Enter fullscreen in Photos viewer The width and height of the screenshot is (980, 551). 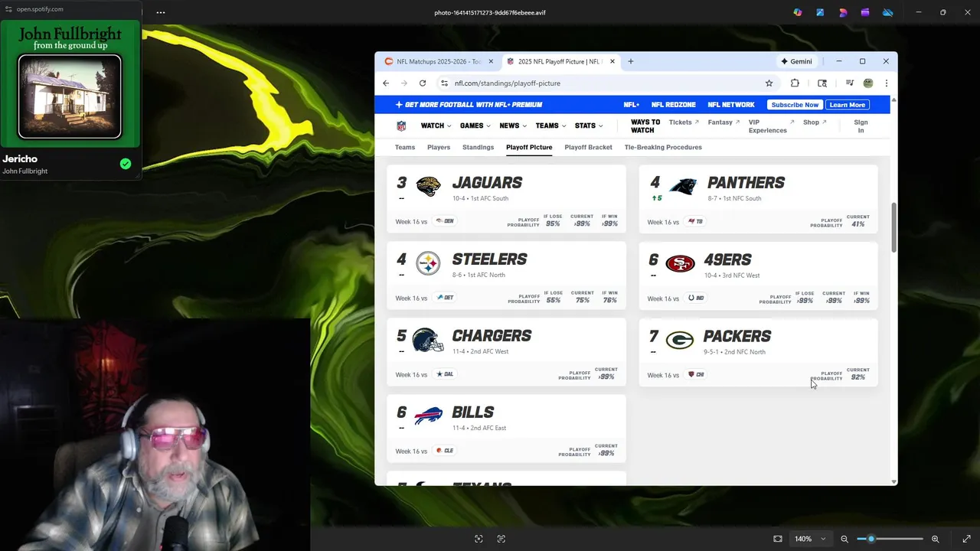point(966,539)
